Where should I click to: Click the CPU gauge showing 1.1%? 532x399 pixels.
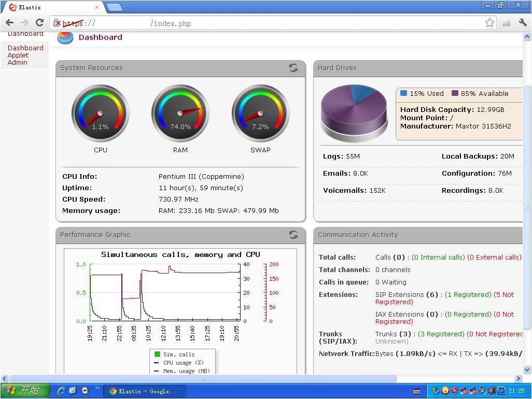[x=101, y=113]
